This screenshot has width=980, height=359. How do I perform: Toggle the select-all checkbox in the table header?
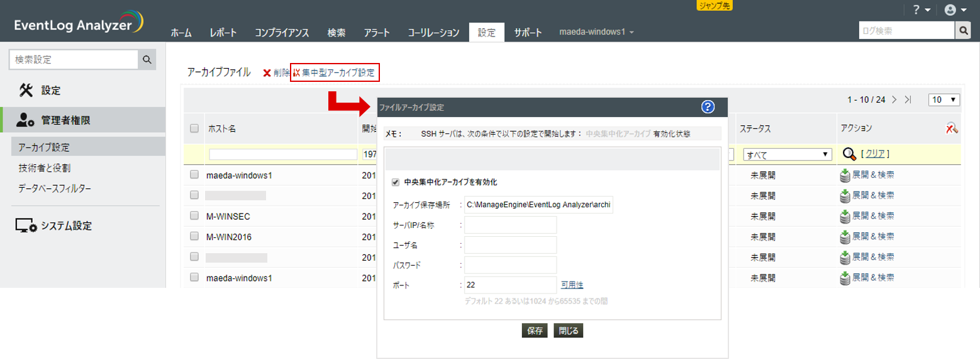click(194, 128)
